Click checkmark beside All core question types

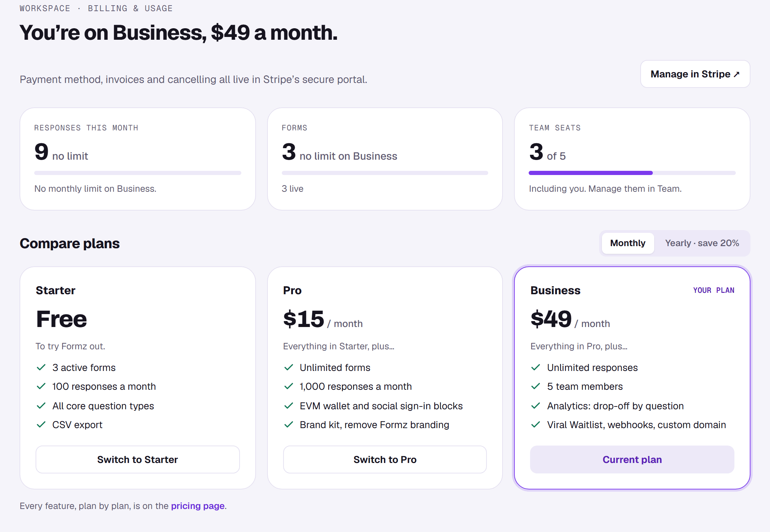41,406
